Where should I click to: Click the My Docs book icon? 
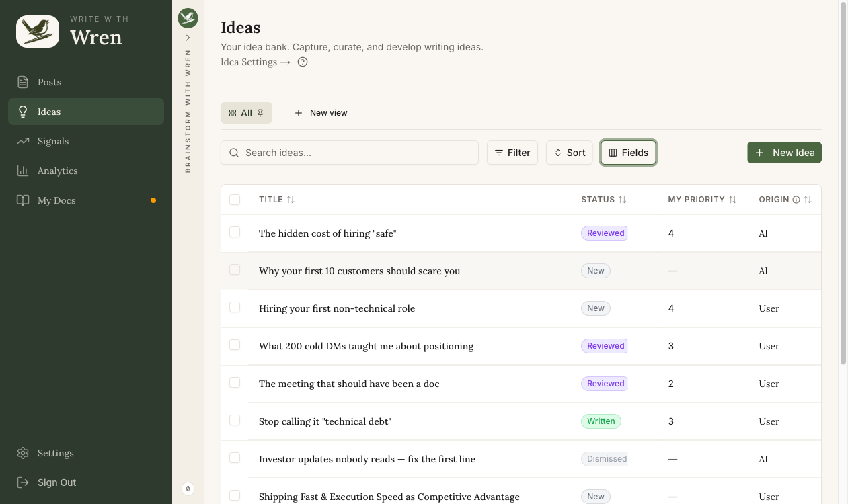[23, 200]
